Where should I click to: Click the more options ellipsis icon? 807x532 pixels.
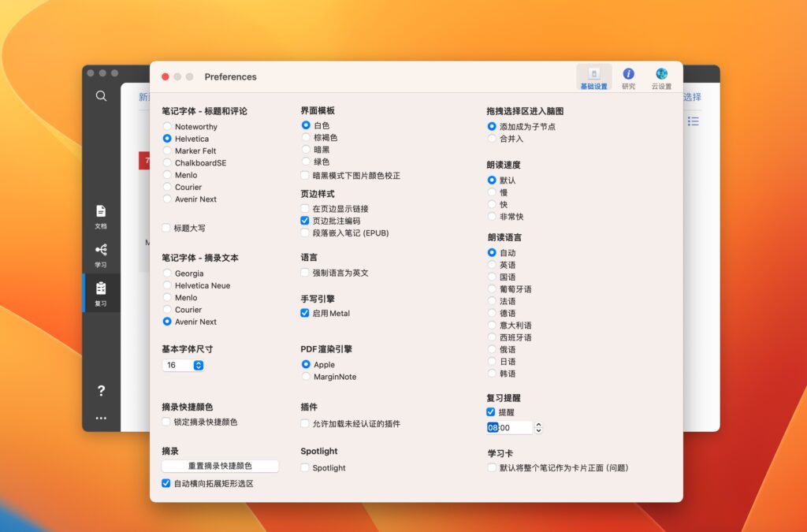tap(100, 419)
